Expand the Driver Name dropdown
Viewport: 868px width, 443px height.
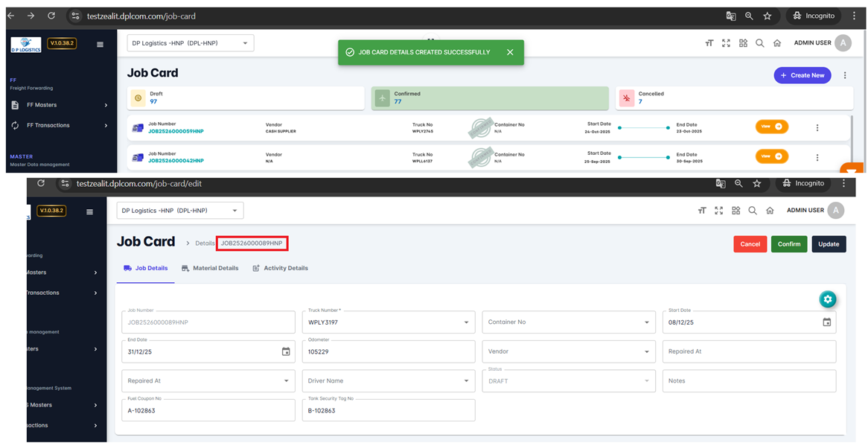tap(467, 381)
